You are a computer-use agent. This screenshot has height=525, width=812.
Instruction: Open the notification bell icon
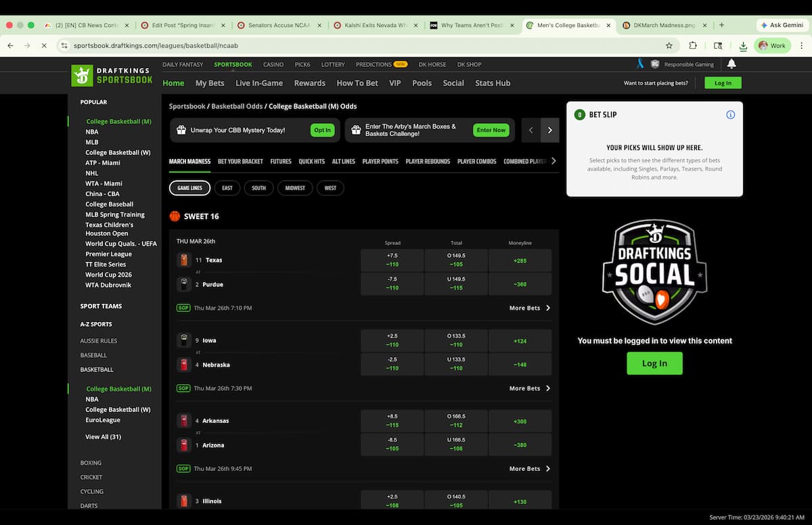(x=731, y=64)
